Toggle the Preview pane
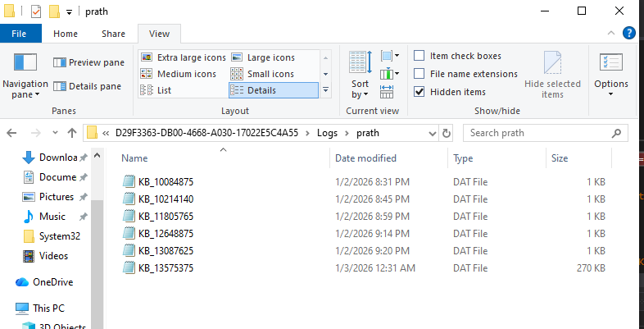644x329 pixels. 88,62
